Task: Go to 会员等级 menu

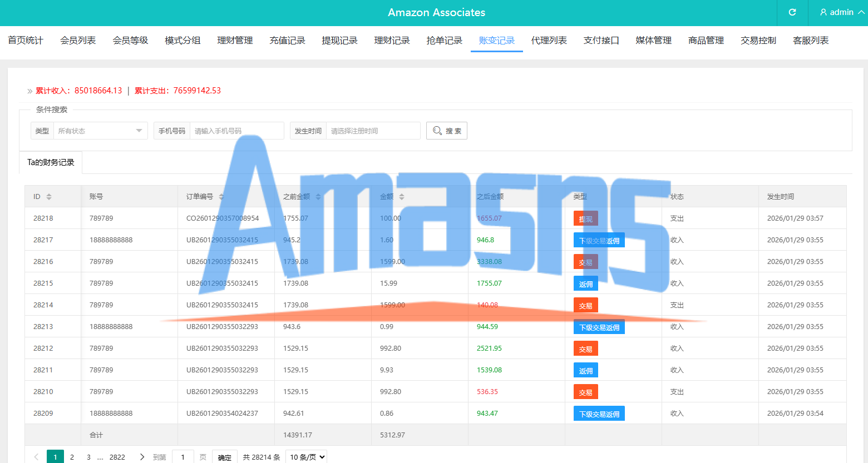Action: pyautogui.click(x=130, y=41)
